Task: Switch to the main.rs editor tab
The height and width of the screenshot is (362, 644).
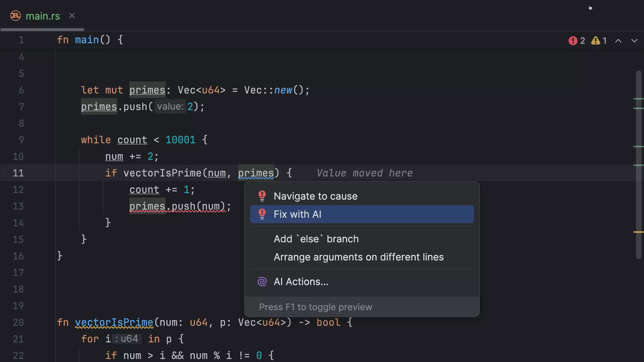Action: [43, 16]
